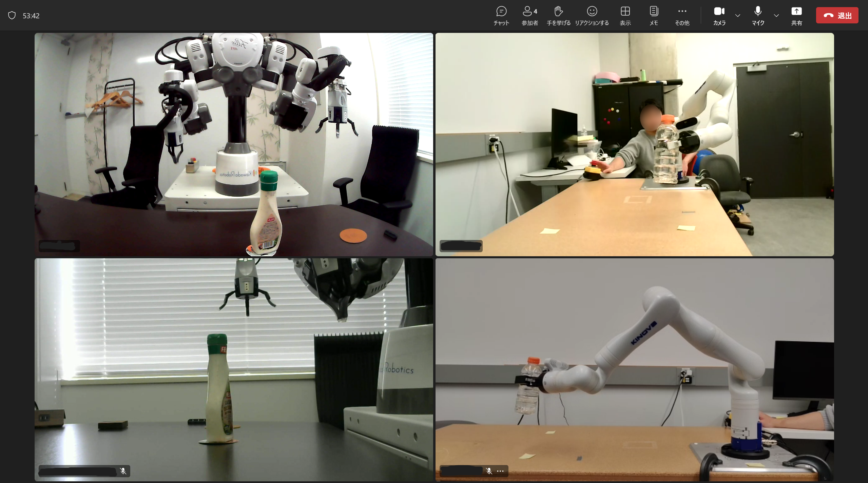
Task: Expand the camera options dropdown arrow
Action: point(738,15)
